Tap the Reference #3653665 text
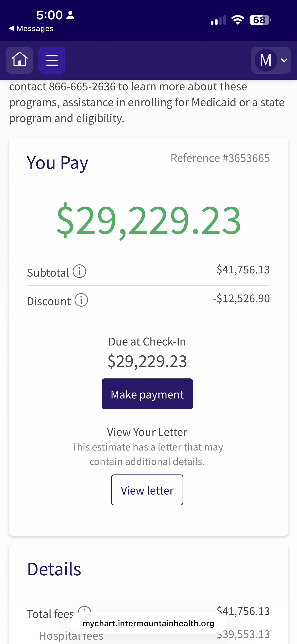This screenshot has width=297, height=644. pyautogui.click(x=220, y=158)
